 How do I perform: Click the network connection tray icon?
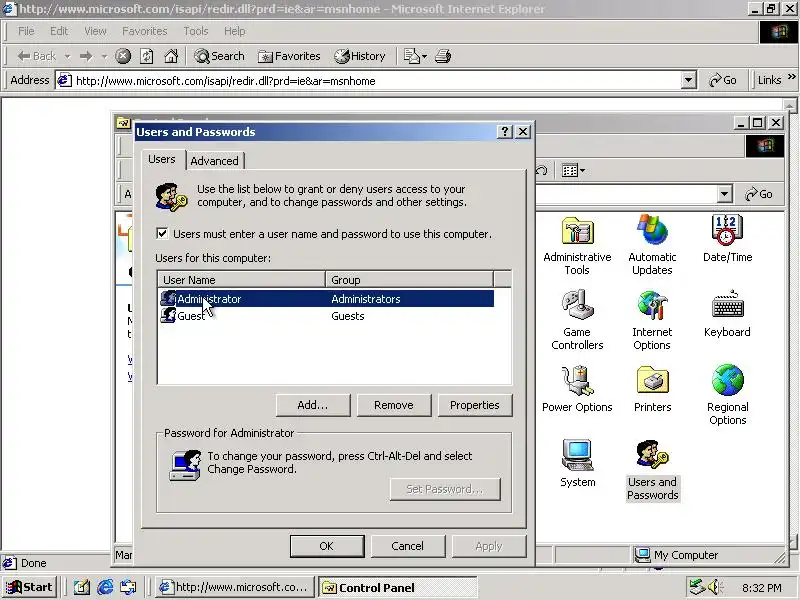[x=696, y=588]
